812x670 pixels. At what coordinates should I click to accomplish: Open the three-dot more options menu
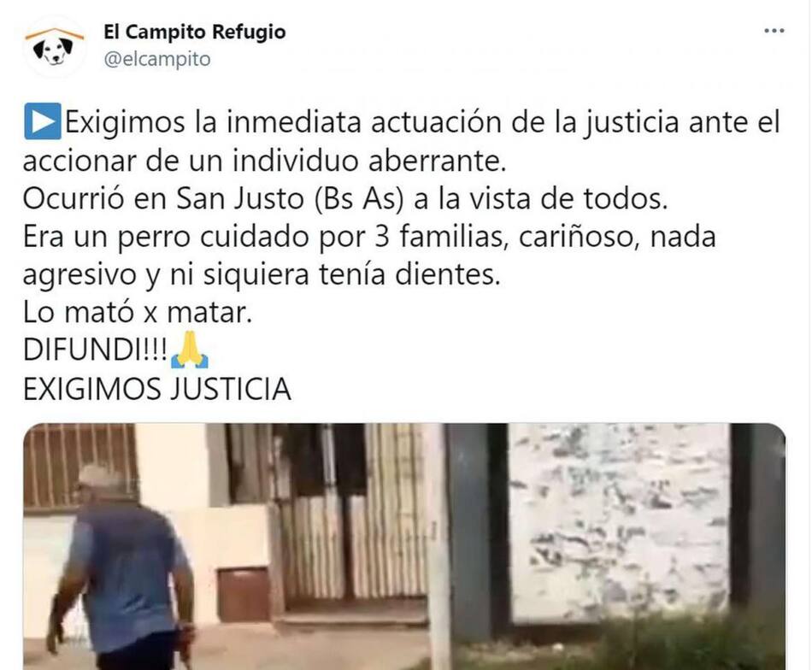pos(774,31)
